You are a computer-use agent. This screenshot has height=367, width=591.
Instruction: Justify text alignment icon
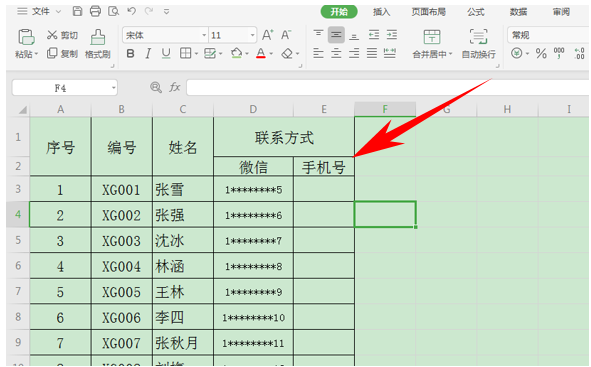coord(372,53)
